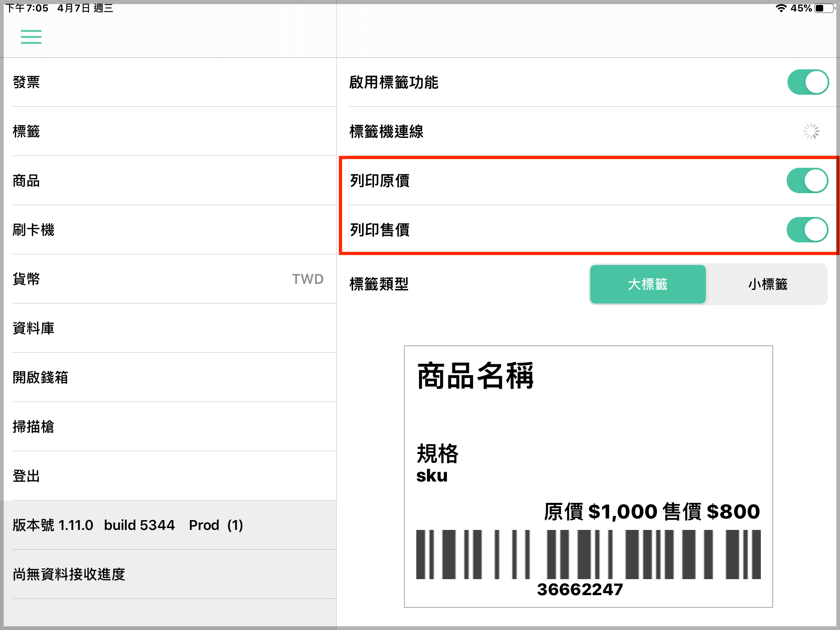Tap the barcode number 36662247

coord(580,589)
